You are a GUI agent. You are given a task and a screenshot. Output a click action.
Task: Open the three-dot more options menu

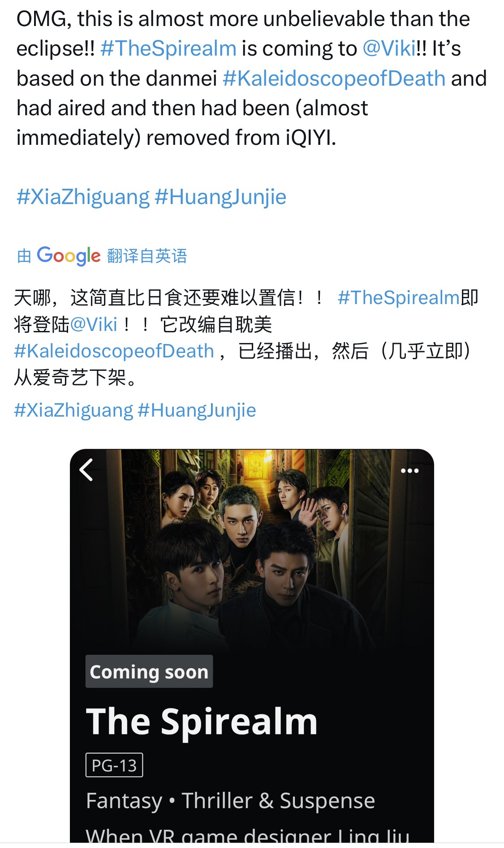pos(409,471)
